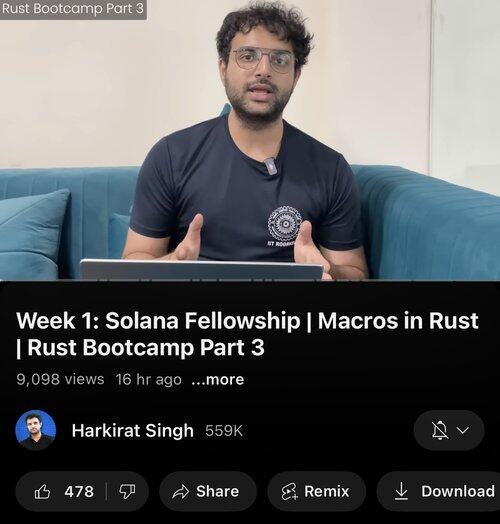Click the 9,098 views text
500x524 pixels.
tap(60, 379)
